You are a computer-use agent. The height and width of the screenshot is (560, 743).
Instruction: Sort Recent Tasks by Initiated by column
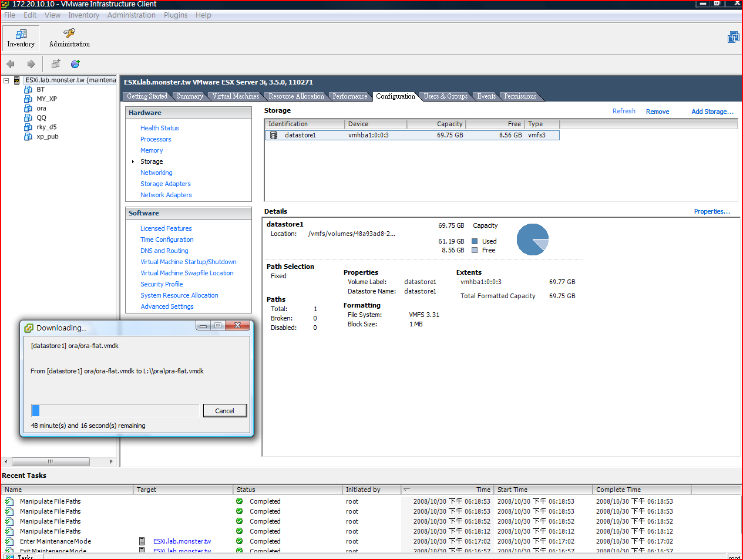(372, 490)
